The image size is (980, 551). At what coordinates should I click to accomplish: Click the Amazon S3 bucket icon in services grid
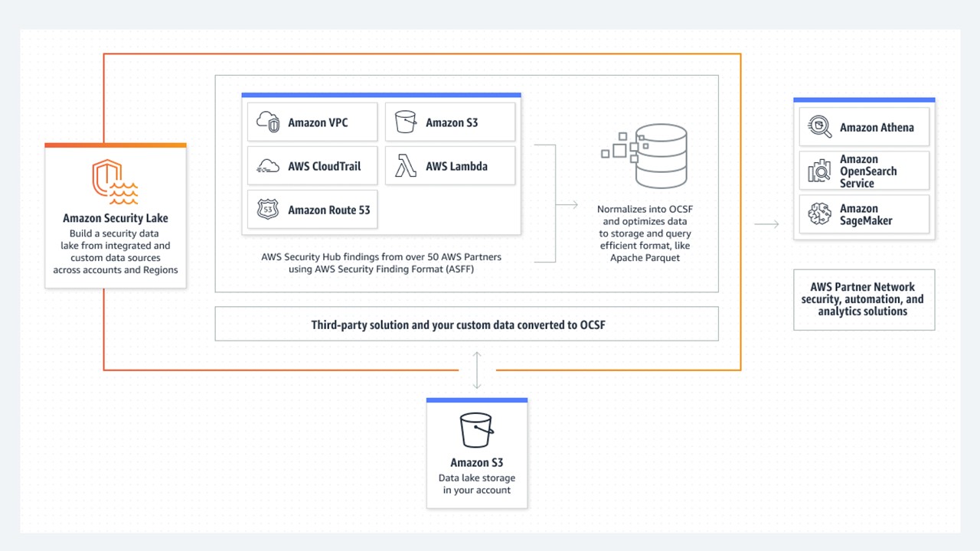(405, 122)
